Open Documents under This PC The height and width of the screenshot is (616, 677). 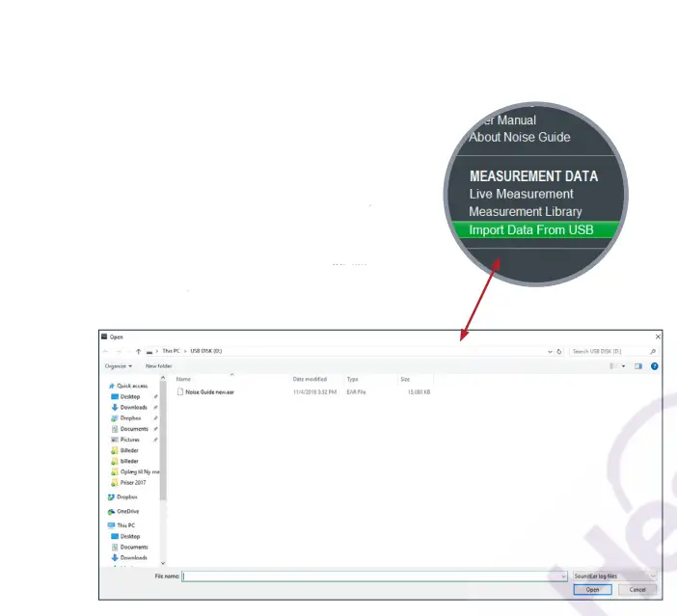click(134, 548)
